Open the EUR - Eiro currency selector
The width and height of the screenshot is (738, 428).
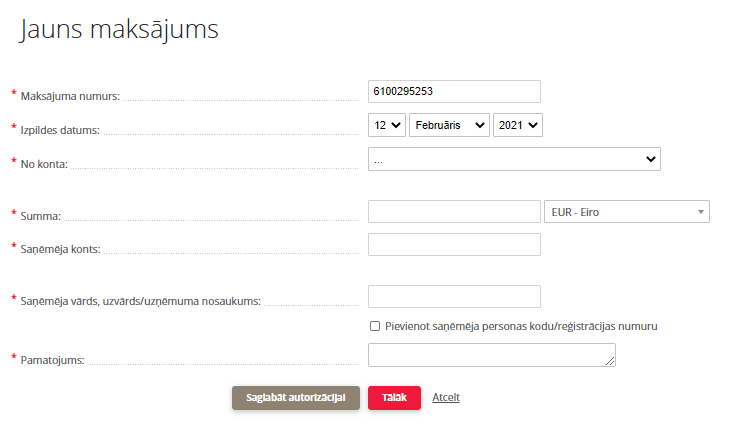(x=627, y=212)
